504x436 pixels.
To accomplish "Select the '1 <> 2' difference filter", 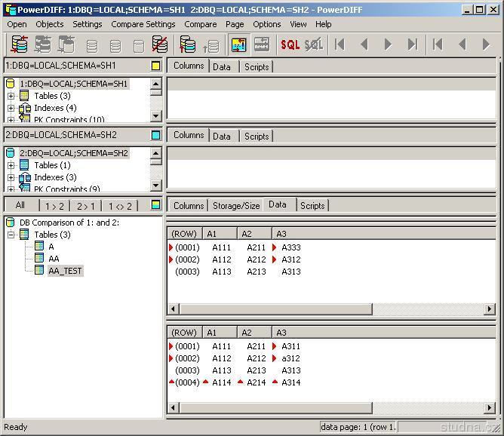I will tap(120, 206).
